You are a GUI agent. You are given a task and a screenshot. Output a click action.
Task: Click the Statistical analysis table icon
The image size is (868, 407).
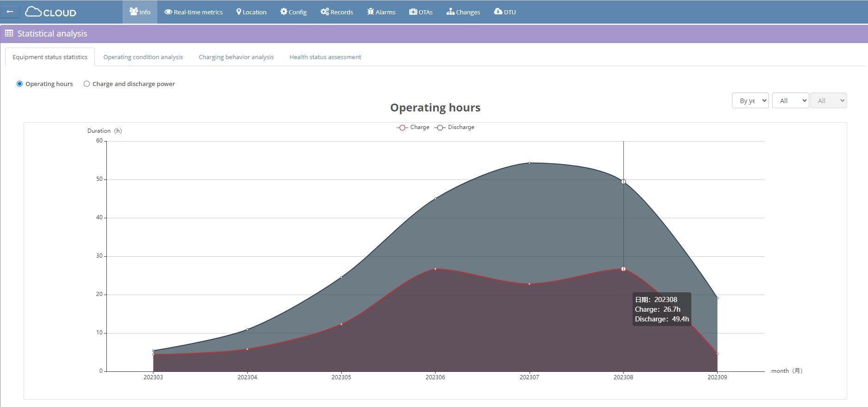(9, 33)
